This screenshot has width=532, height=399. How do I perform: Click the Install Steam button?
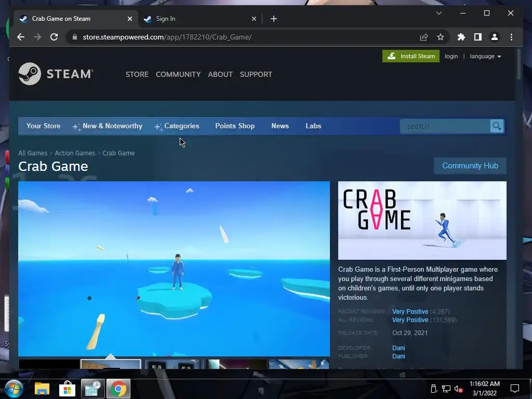tap(410, 56)
